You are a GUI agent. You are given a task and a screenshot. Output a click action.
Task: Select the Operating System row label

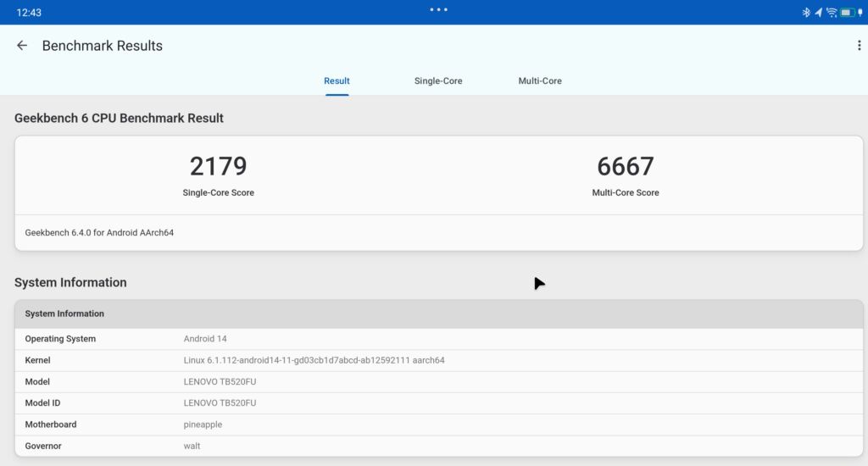pyautogui.click(x=60, y=339)
